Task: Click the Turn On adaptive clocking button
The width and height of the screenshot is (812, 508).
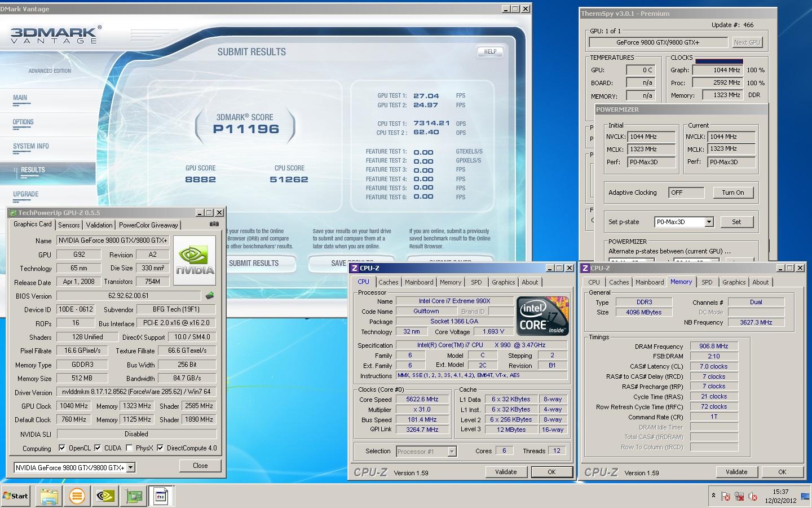Action: tap(733, 192)
